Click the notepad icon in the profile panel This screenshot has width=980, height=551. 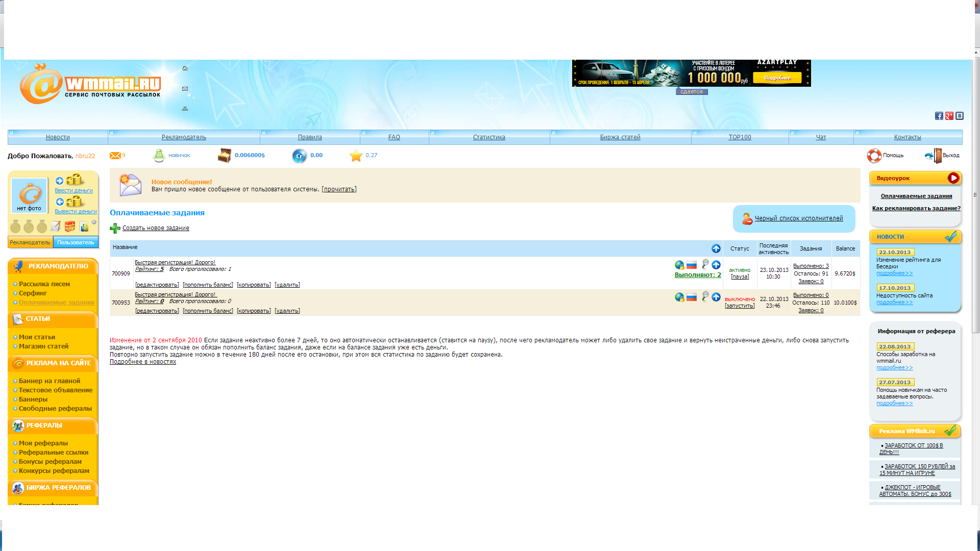tap(55, 226)
